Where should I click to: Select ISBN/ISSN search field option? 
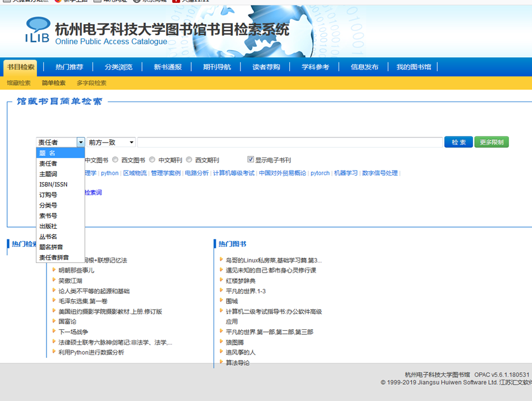61,185
